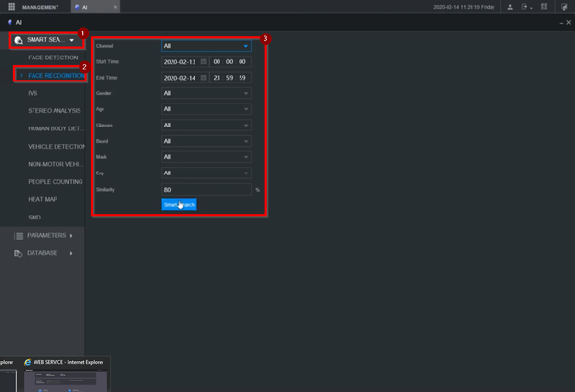
Task: Click the Start Time seconds value
Action: (x=242, y=62)
